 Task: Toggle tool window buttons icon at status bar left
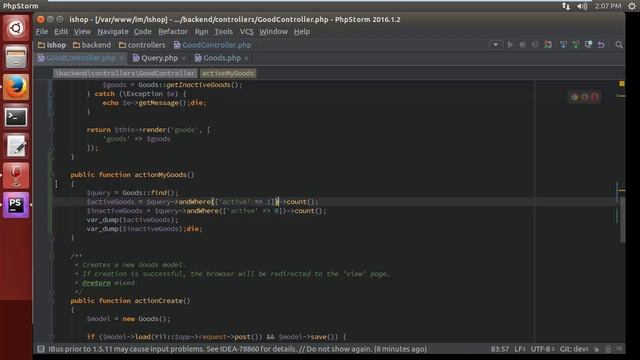[x=41, y=349]
